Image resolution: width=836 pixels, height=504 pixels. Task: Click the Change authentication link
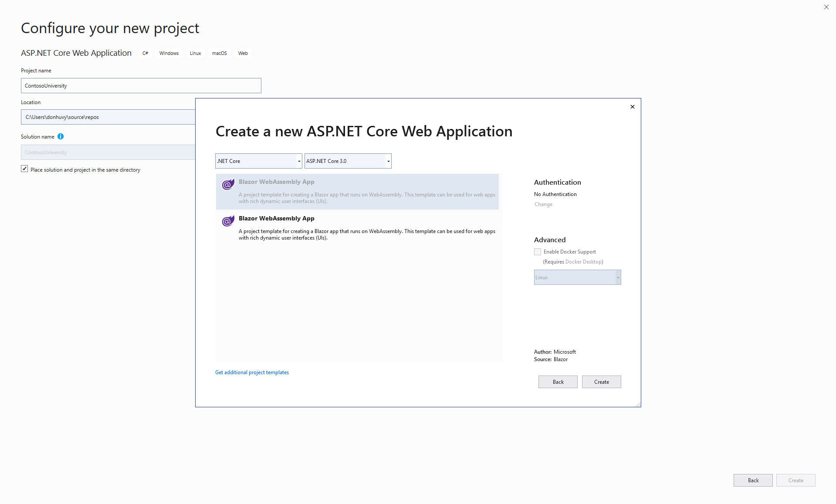coord(543,204)
